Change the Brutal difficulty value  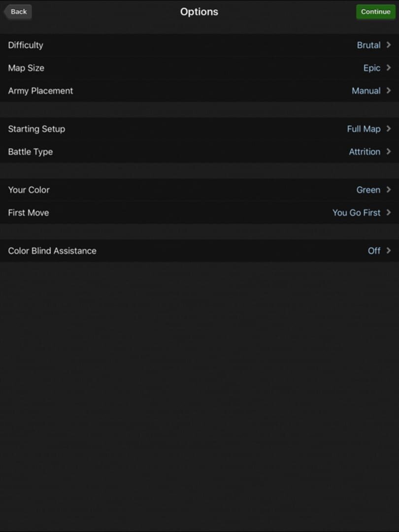(x=368, y=45)
